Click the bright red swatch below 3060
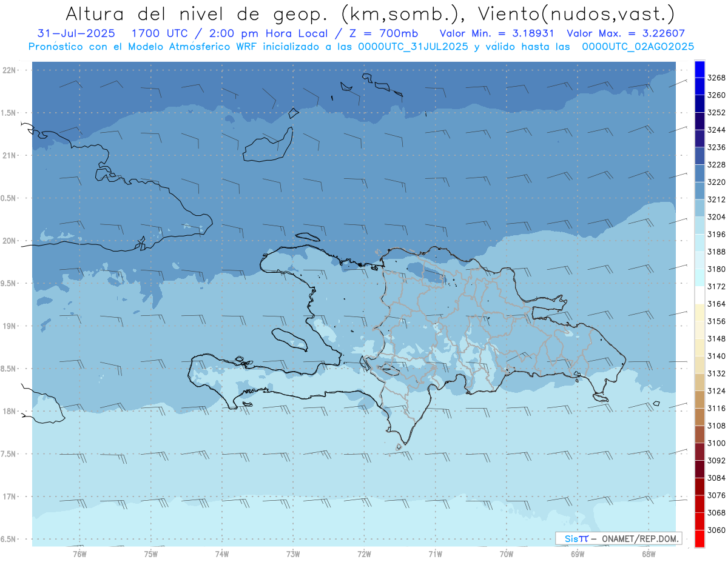Screen dimensions: 728x562 [699, 539]
